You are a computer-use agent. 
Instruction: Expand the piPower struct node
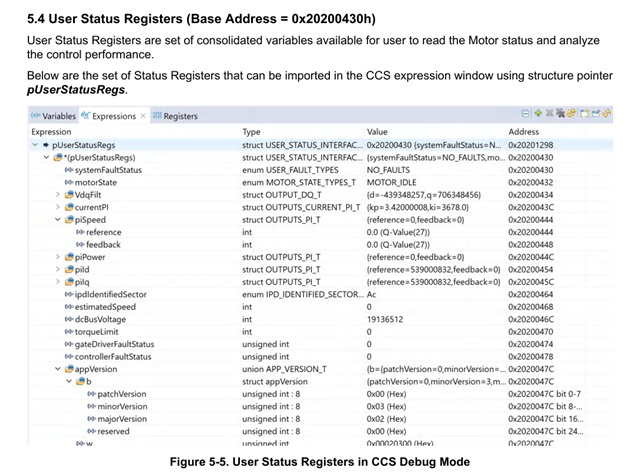point(58,257)
